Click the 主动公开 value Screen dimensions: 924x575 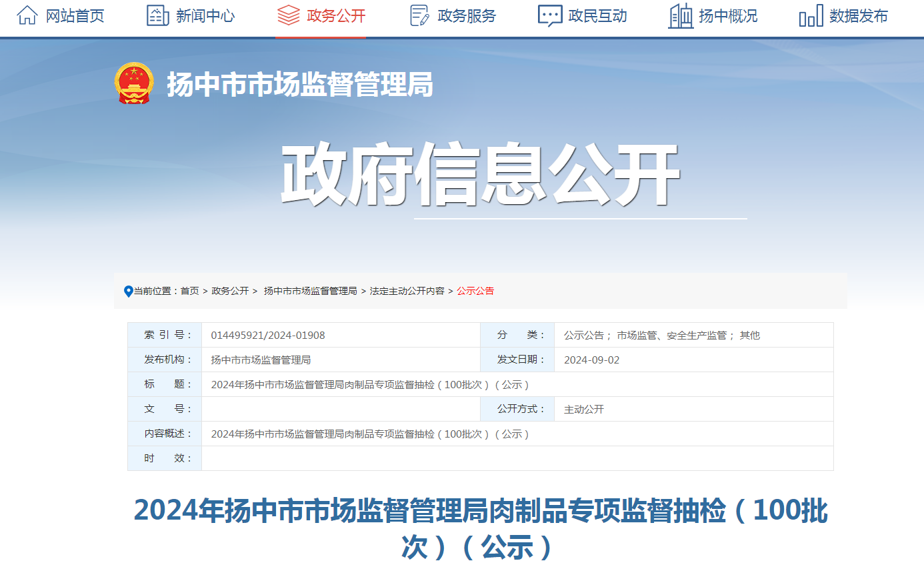[584, 410]
